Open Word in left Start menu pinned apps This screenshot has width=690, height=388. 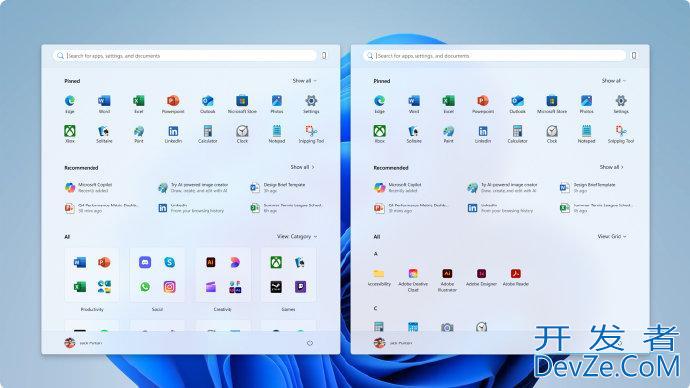[x=104, y=104]
